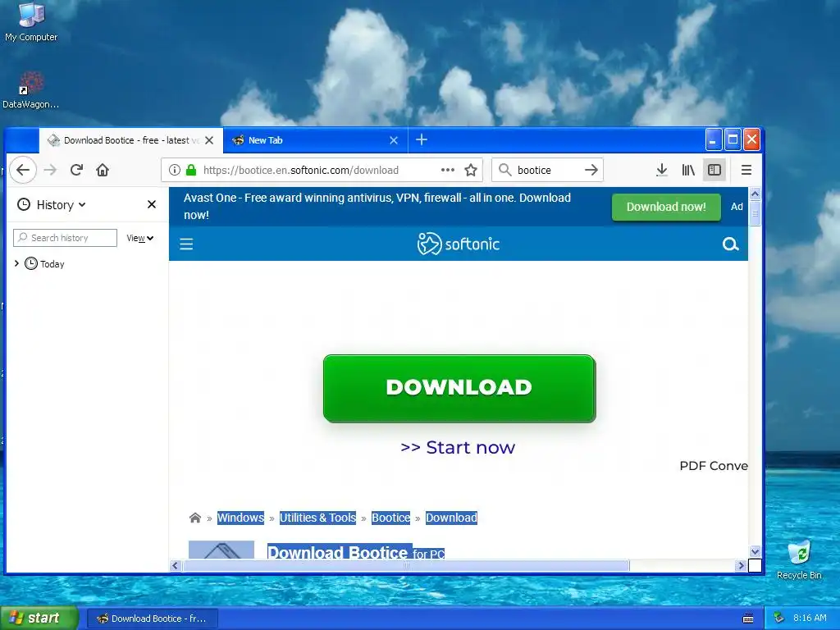This screenshot has height=630, width=840.
Task: Select Download Bootice taskbar button
Action: click(152, 619)
